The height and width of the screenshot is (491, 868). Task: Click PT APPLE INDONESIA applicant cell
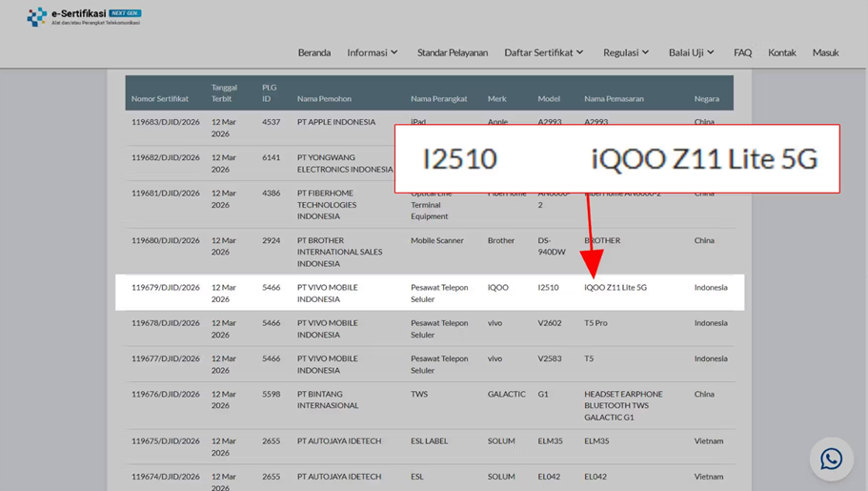[x=336, y=122]
